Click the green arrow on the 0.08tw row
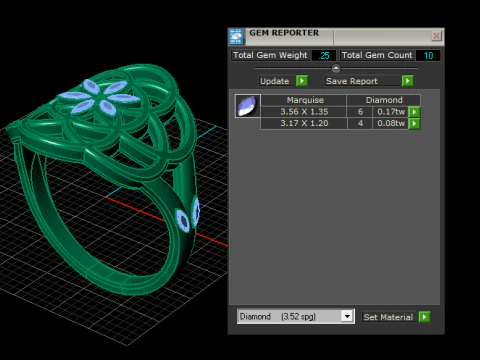The width and height of the screenshot is (480, 360). pos(414,123)
